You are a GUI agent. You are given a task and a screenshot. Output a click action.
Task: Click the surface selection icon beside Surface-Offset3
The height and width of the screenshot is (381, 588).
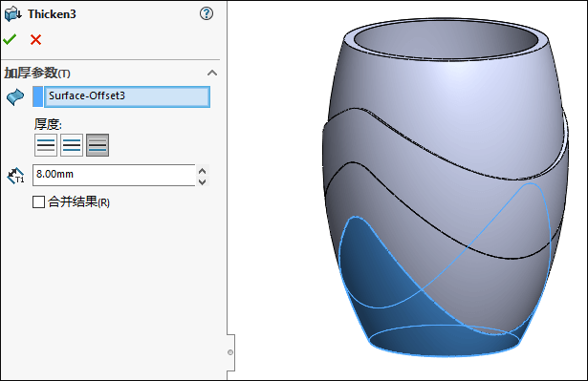(15, 97)
